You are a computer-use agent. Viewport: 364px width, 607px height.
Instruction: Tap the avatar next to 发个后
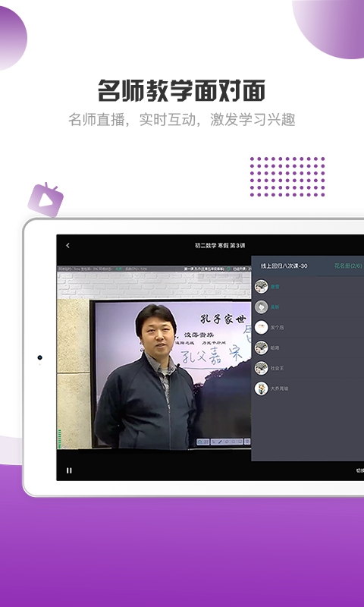tap(262, 327)
